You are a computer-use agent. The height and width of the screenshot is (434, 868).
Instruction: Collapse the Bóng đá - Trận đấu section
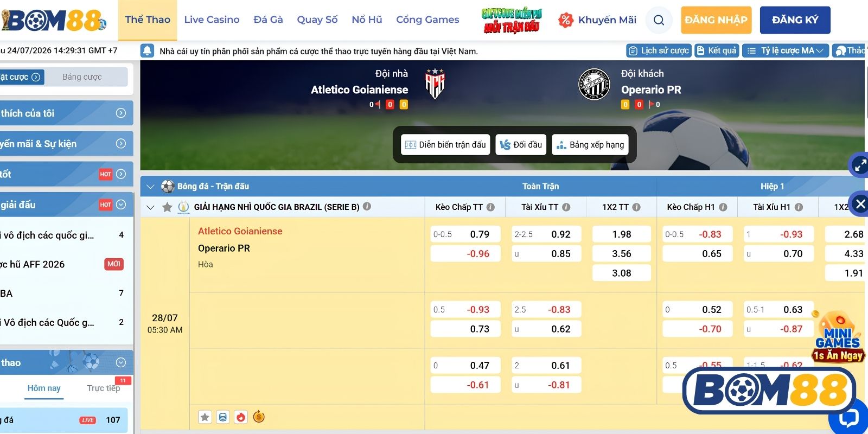click(151, 187)
